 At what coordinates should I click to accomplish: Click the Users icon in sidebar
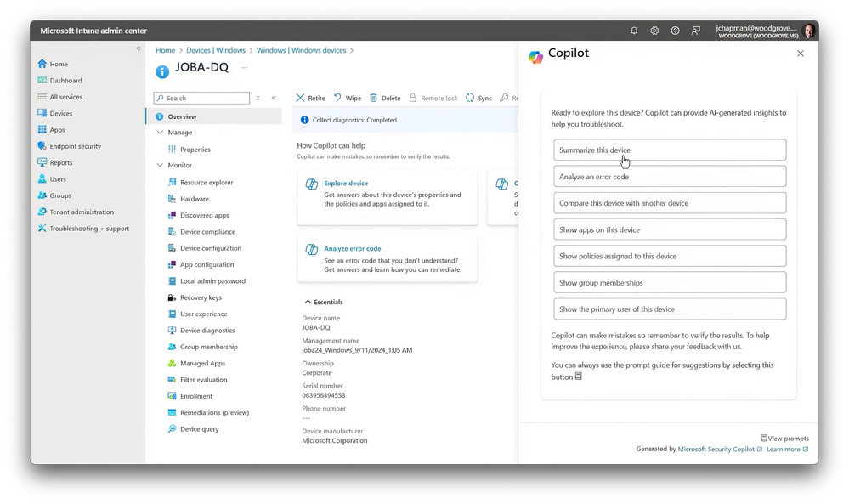42,178
